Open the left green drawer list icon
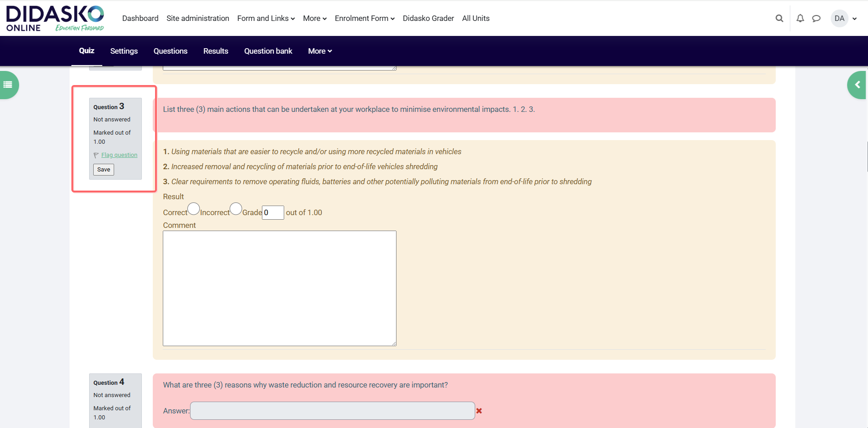This screenshot has height=428, width=868. pyautogui.click(x=8, y=85)
